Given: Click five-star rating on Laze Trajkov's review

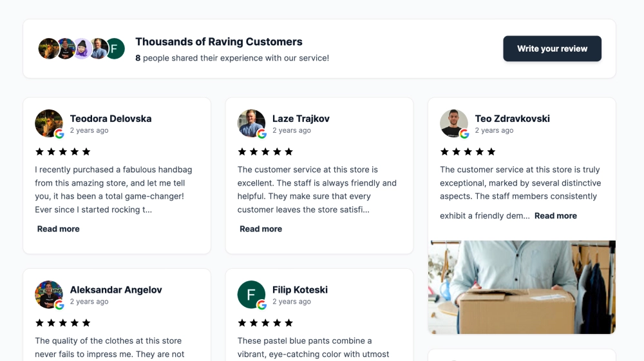Looking at the screenshot, I should (x=265, y=151).
